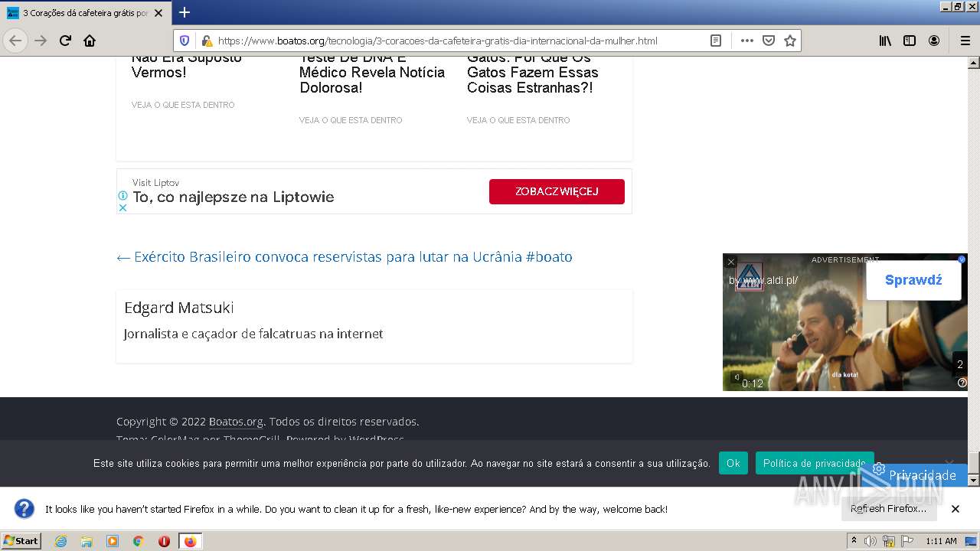Open the Teste De DNA article headline

(372, 73)
